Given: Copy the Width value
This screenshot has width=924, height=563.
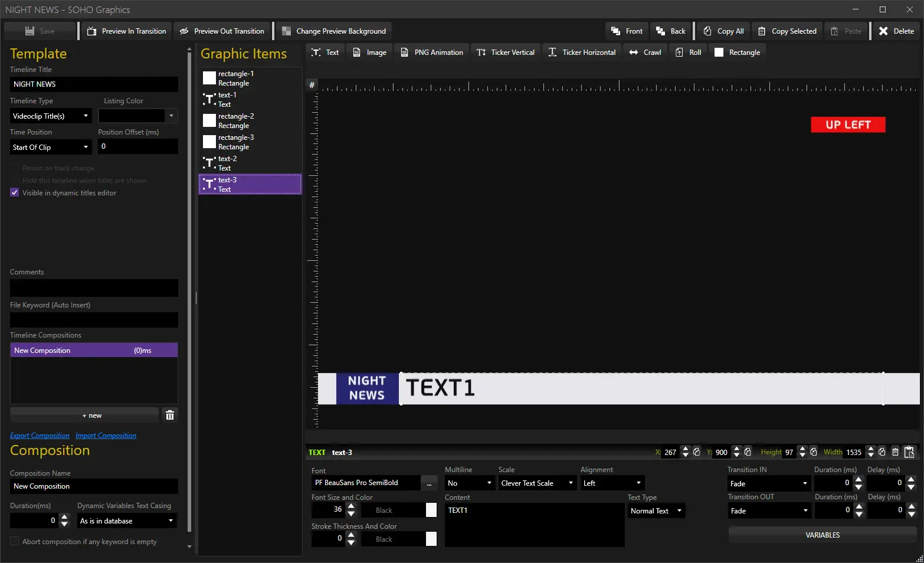Looking at the screenshot, I should (x=882, y=452).
